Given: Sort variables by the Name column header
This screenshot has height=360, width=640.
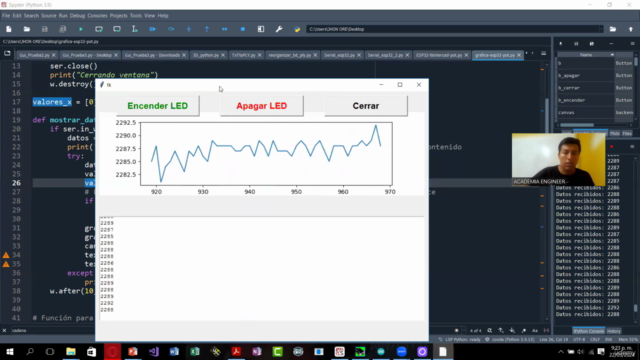Looking at the screenshot, I should pyautogui.click(x=586, y=55).
